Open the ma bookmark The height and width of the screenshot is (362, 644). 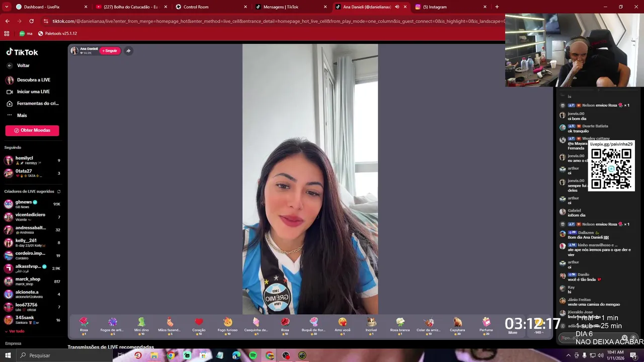(x=26, y=34)
